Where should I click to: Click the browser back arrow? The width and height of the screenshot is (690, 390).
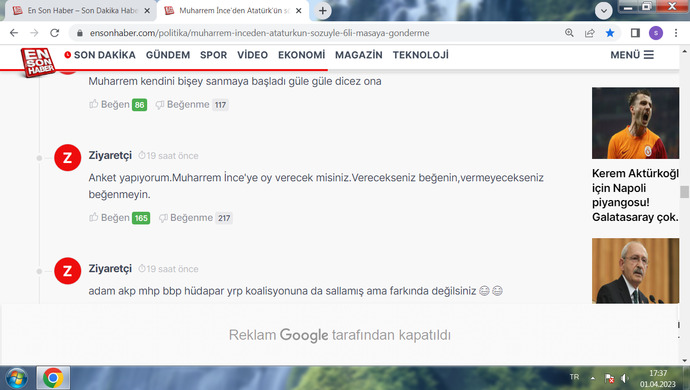14,33
